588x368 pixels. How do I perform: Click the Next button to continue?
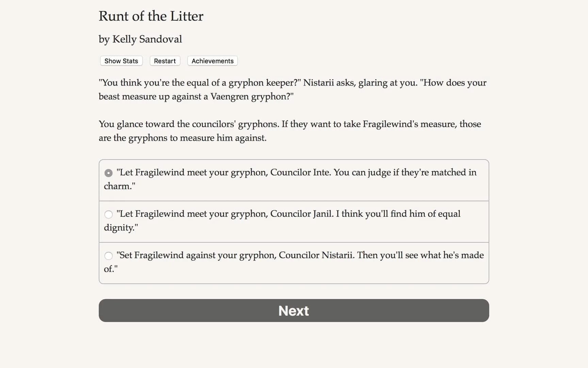tap(293, 310)
